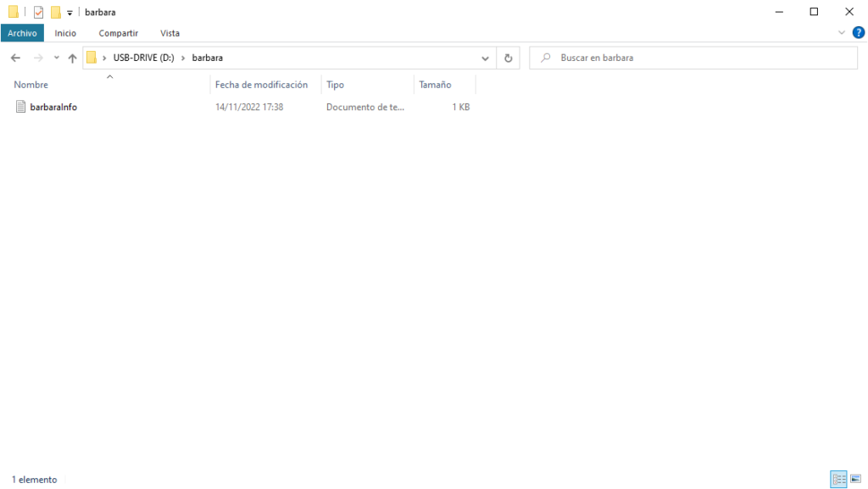Expand the address bar previous locations dropdown
Viewport: 868px width, 489px height.
(x=485, y=58)
